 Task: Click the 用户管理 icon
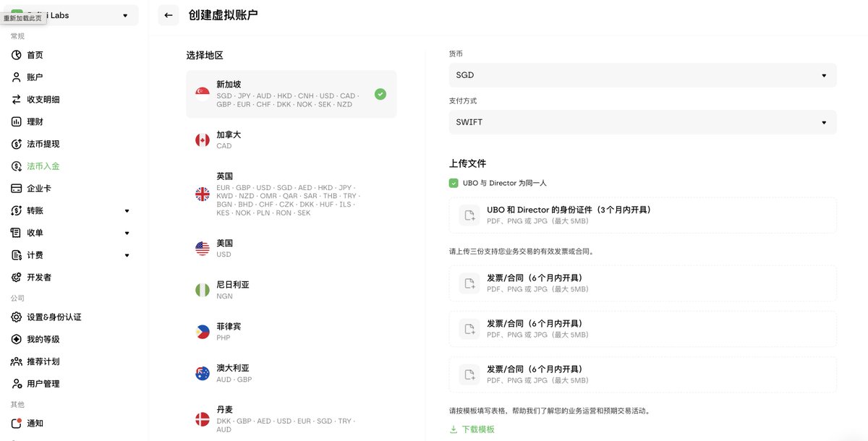17,384
